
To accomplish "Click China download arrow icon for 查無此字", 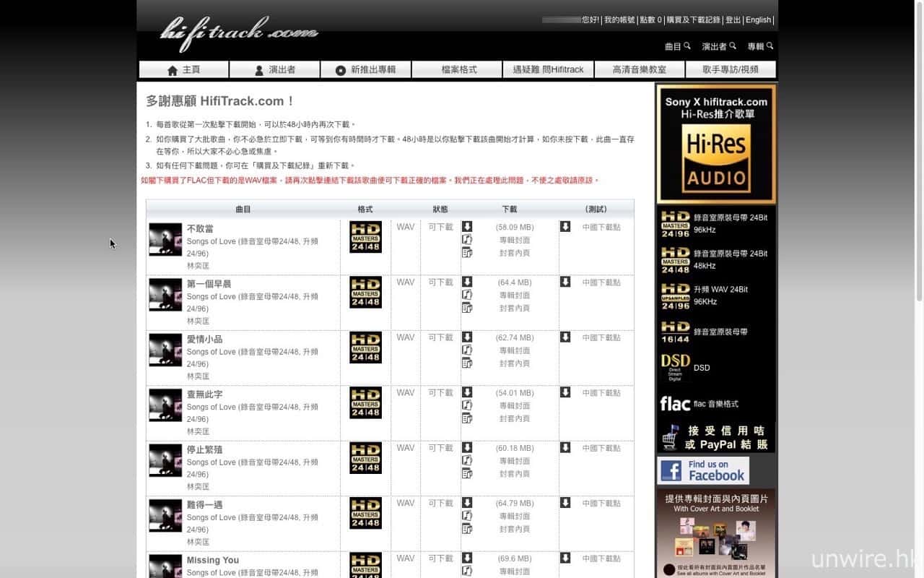I will (565, 392).
